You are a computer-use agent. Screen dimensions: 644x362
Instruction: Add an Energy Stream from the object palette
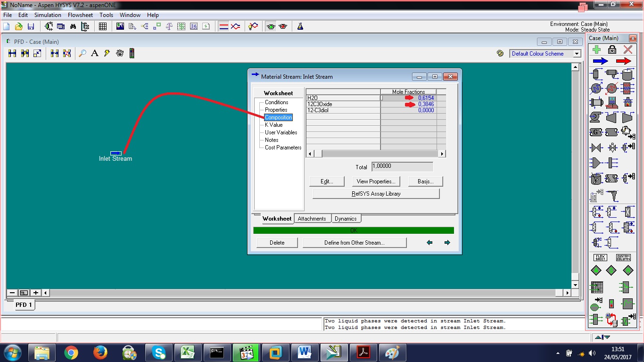(x=623, y=60)
